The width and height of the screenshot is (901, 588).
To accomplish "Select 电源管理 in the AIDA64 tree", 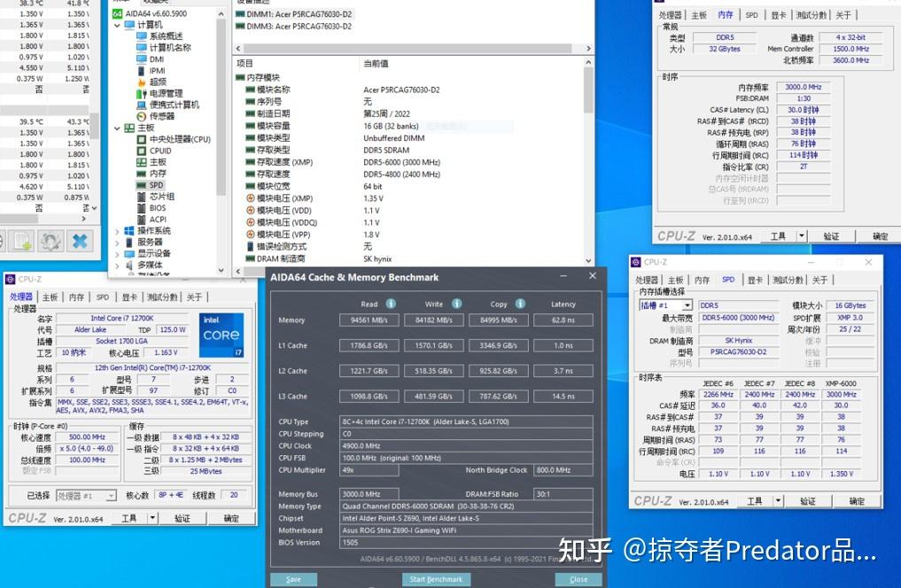I will (x=159, y=93).
